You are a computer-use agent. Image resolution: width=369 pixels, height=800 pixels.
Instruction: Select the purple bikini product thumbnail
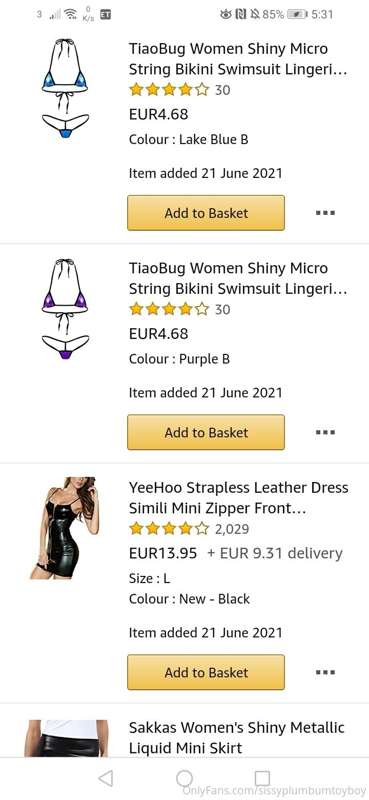pos(65,309)
